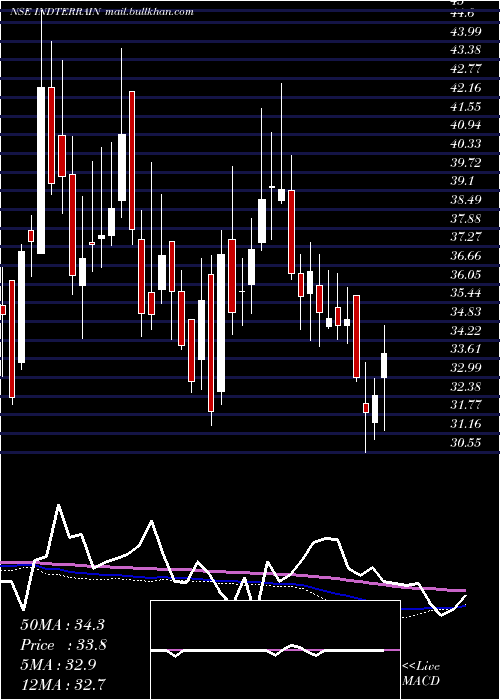Click the 50MA : 34.3 readout
The height and width of the screenshot is (700, 500).
click(x=62, y=625)
